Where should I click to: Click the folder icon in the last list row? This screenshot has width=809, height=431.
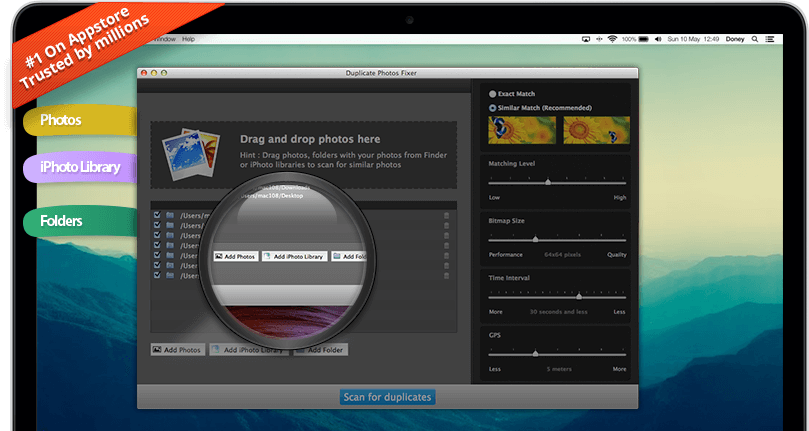click(170, 276)
